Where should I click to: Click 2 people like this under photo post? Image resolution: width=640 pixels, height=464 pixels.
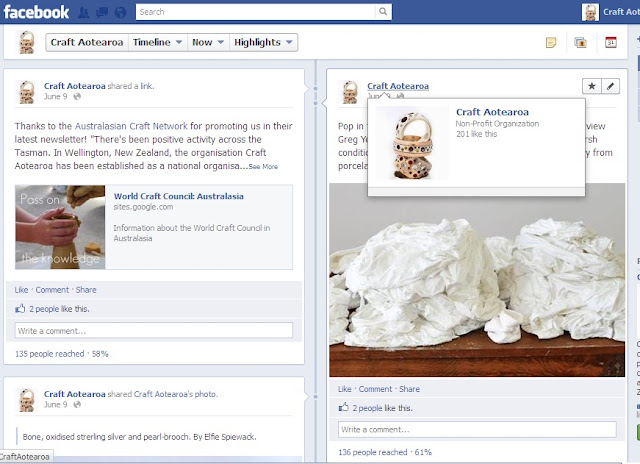[382, 408]
